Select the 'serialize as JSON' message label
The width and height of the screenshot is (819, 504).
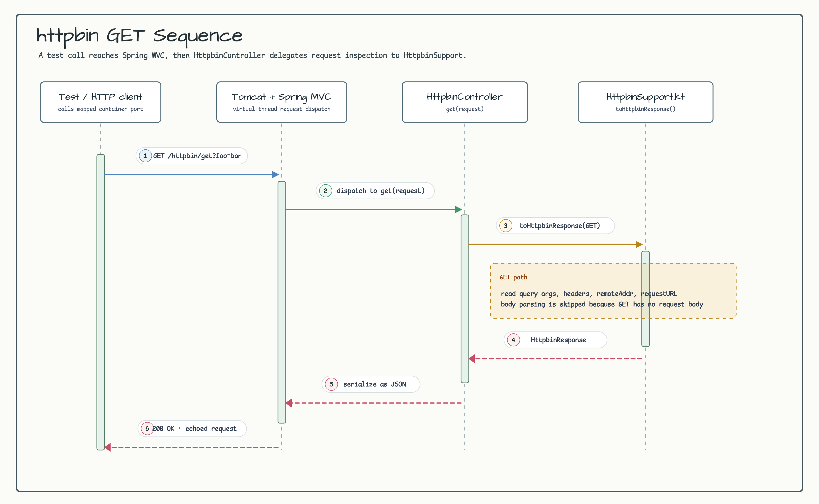pos(375,384)
